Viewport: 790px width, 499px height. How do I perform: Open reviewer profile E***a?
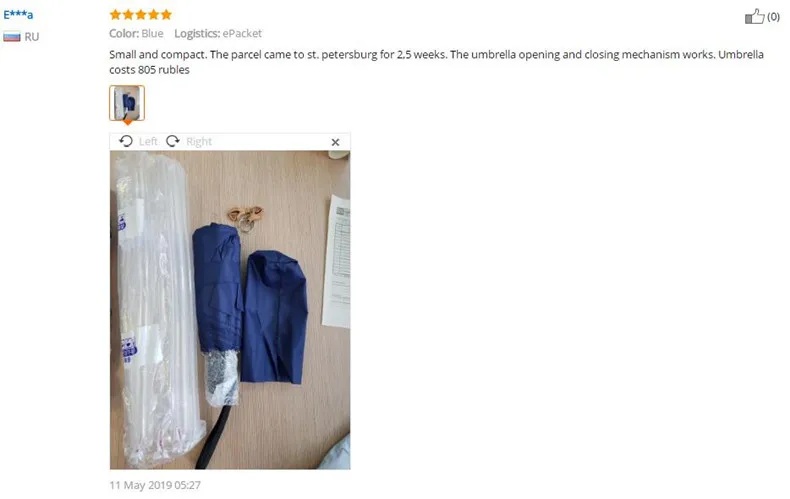18,15
